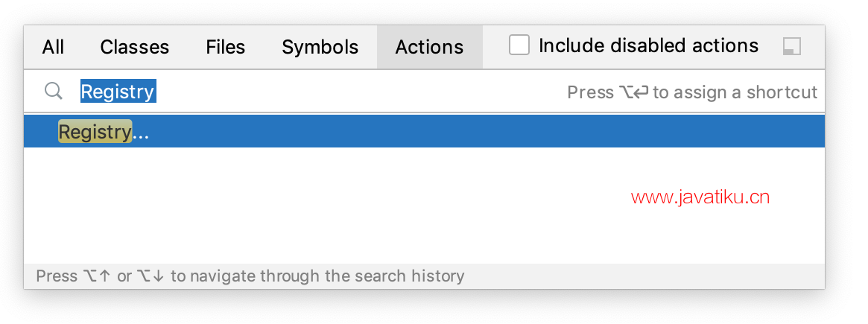
Task: Click the ⌥↑ symbol in footer hint
Action: tap(96, 276)
